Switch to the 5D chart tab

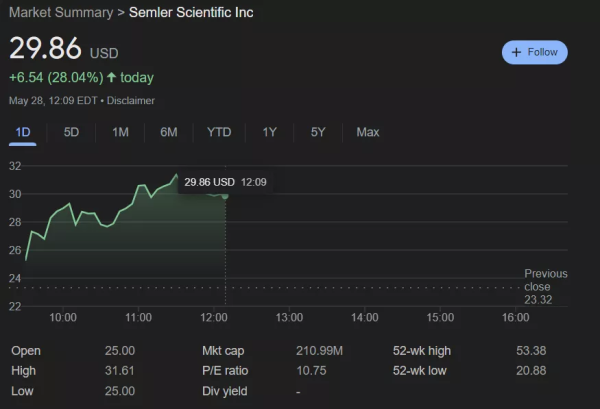click(71, 132)
